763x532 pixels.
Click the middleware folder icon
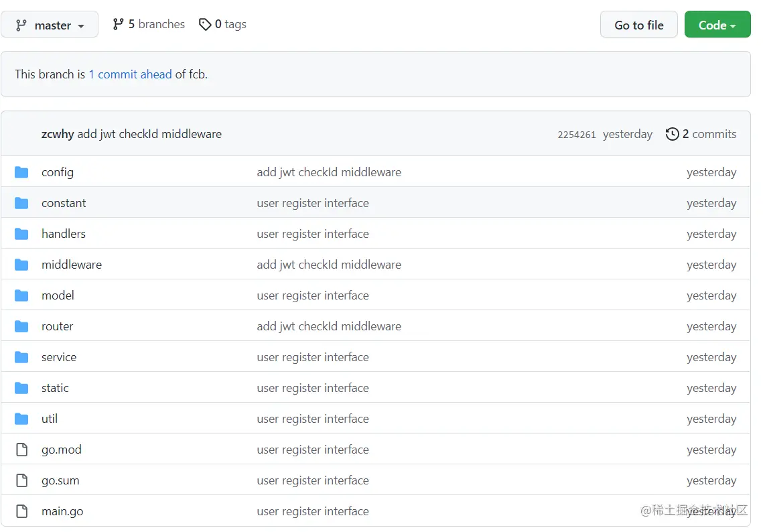[21, 265]
